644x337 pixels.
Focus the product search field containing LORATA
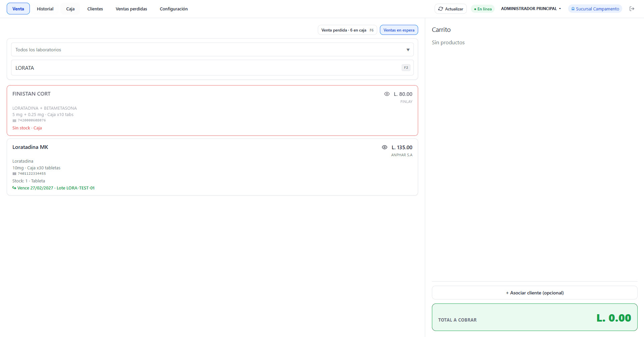(x=212, y=68)
